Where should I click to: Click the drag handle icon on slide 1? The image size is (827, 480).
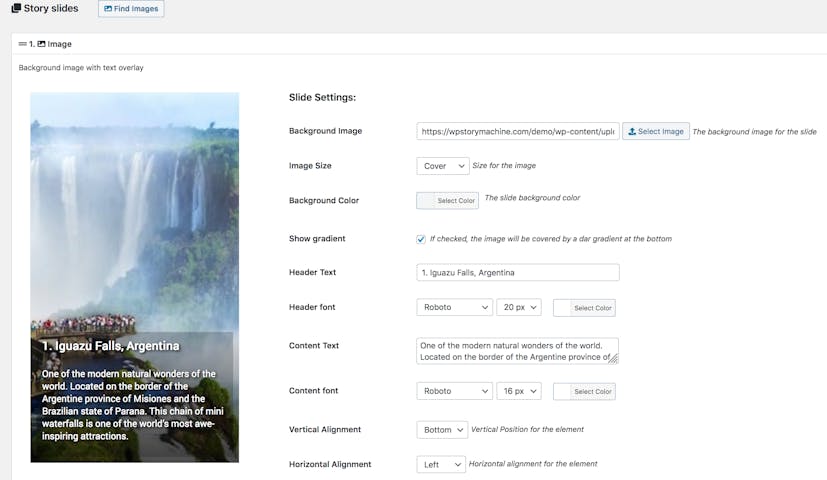coord(23,44)
